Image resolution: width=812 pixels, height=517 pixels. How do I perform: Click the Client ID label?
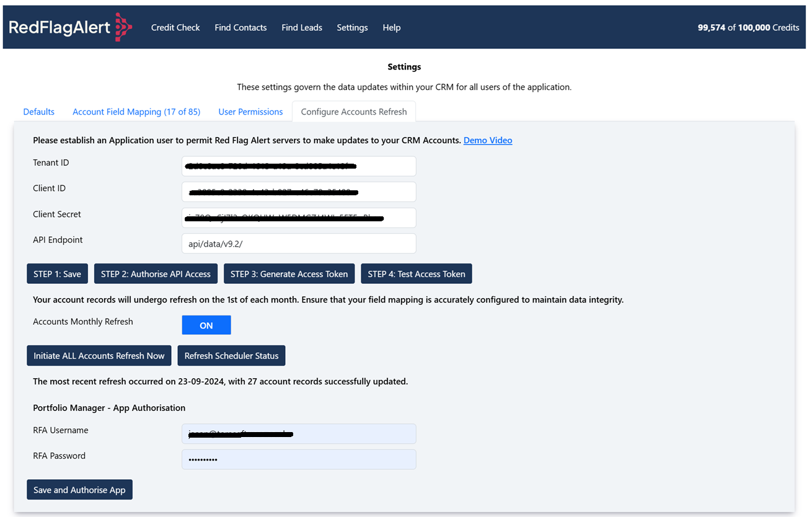tap(49, 188)
